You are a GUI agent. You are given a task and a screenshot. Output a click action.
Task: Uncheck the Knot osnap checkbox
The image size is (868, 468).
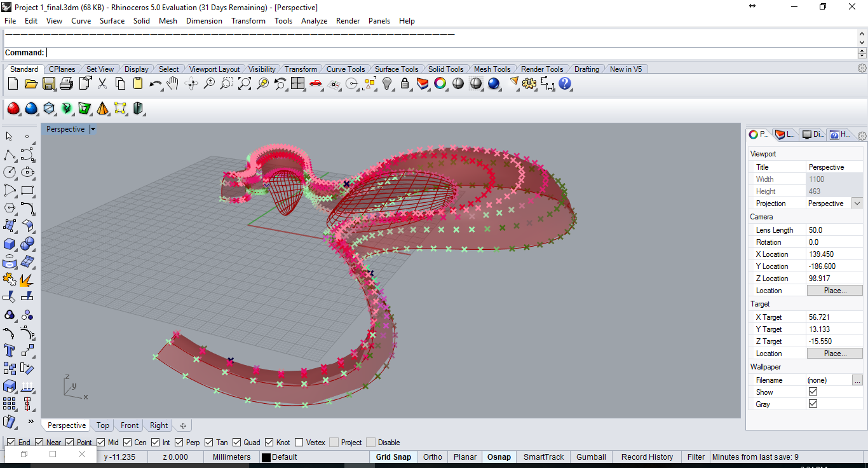pyautogui.click(x=269, y=443)
